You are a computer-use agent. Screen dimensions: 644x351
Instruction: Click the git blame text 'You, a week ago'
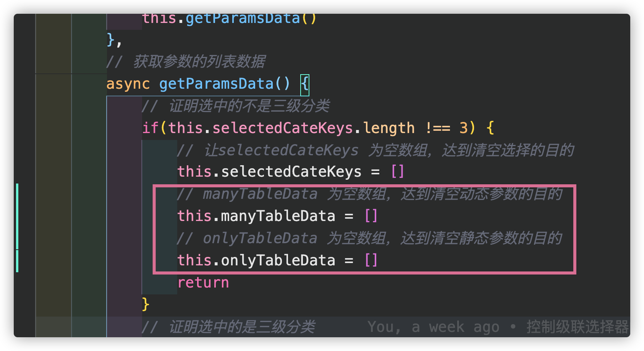tap(433, 327)
